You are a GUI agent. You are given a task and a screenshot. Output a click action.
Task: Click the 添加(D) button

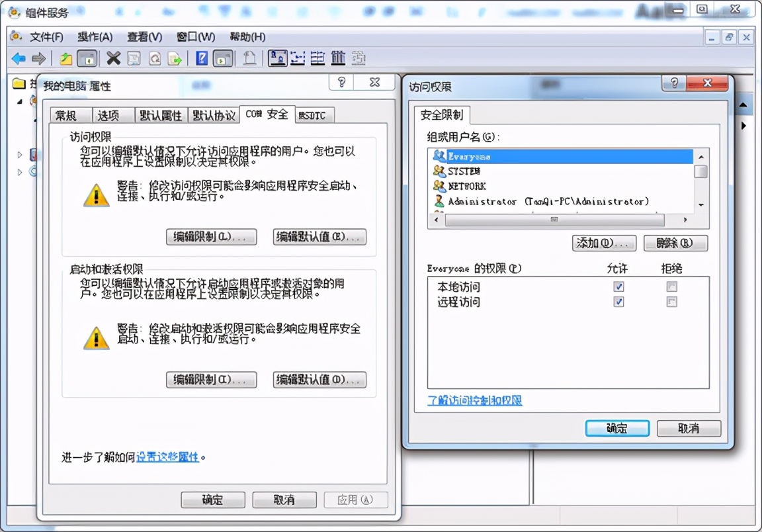pyautogui.click(x=603, y=243)
